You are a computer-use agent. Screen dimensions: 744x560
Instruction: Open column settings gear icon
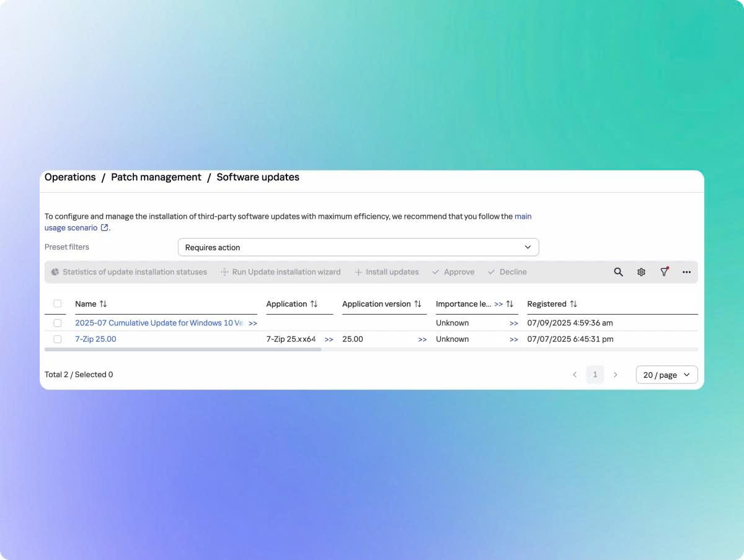[x=641, y=272]
